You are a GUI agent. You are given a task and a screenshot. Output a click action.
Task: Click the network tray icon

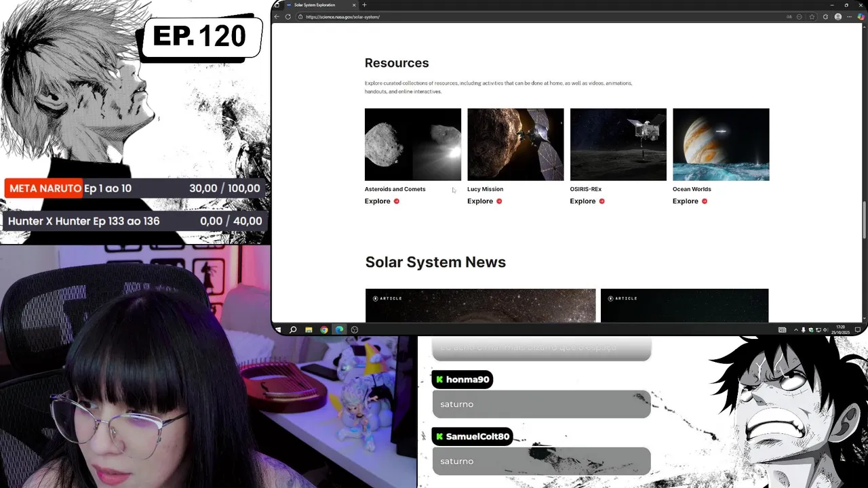pyautogui.click(x=818, y=330)
